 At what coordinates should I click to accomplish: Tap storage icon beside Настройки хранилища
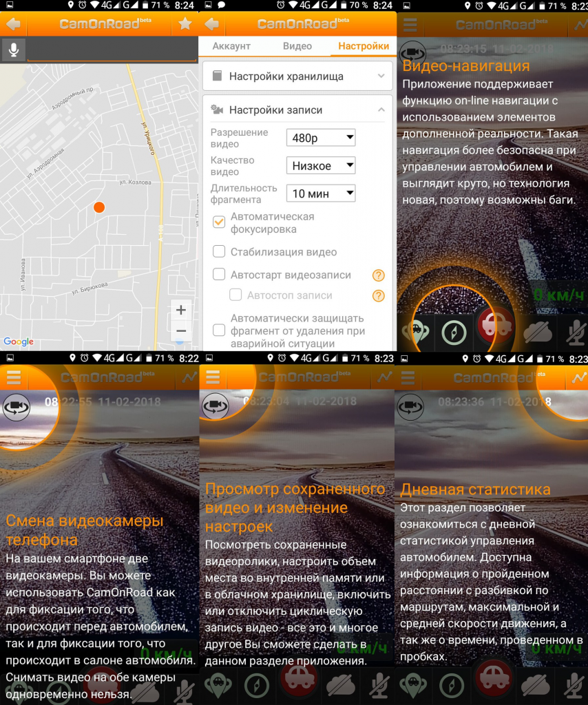click(217, 76)
